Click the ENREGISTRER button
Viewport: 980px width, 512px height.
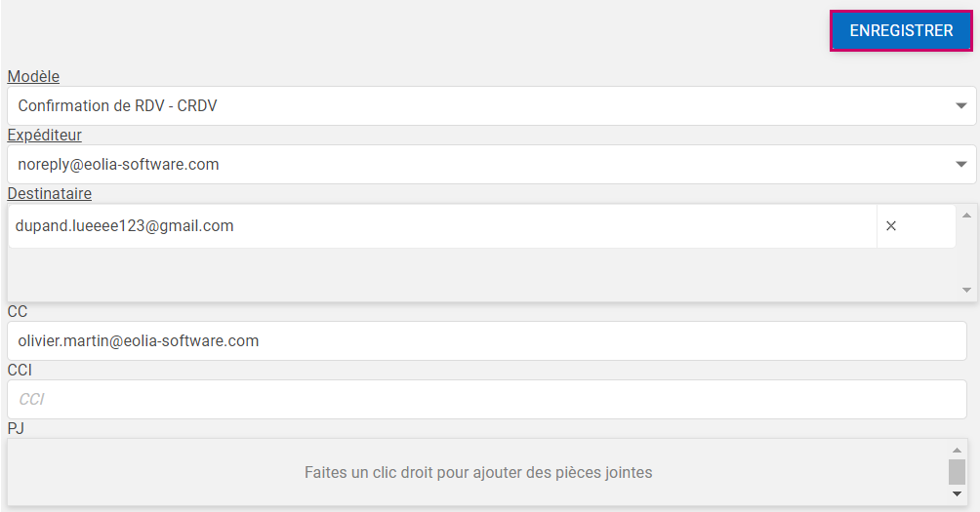click(900, 31)
